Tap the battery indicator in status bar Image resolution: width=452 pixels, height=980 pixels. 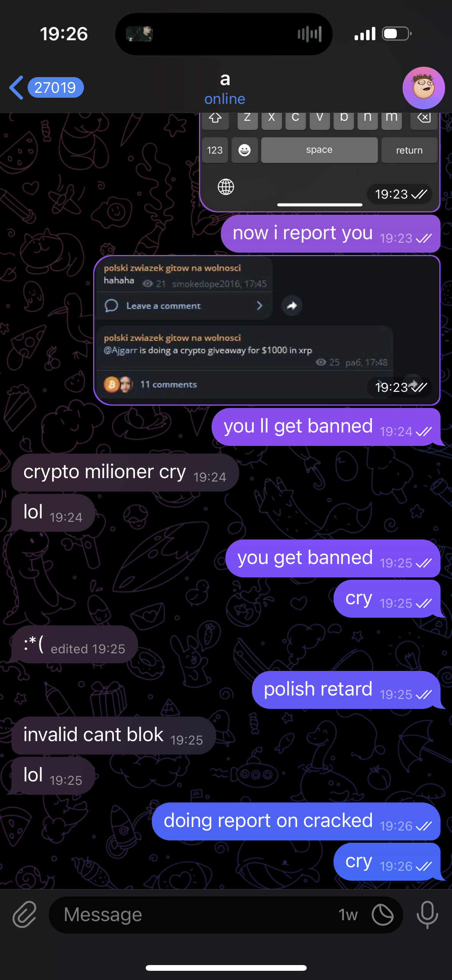[397, 34]
